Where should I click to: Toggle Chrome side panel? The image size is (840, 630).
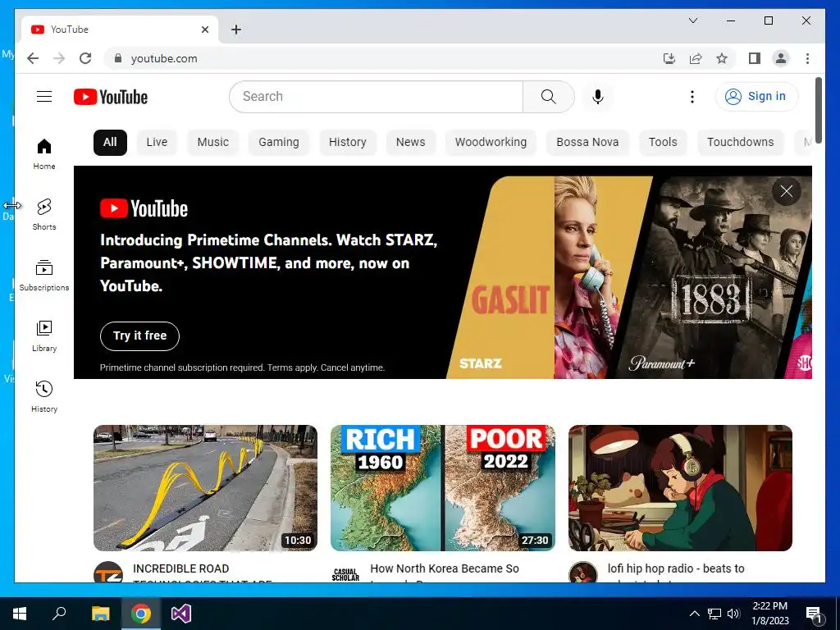pyautogui.click(x=755, y=58)
